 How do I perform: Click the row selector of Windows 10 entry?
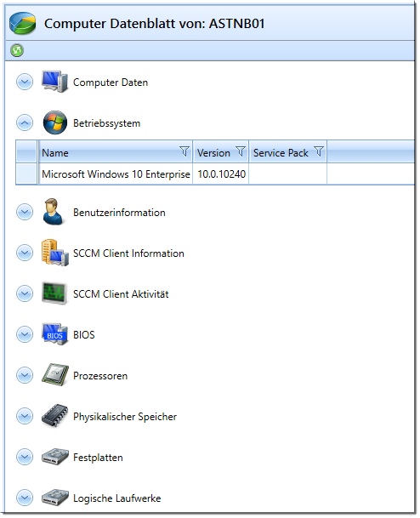coord(26,174)
